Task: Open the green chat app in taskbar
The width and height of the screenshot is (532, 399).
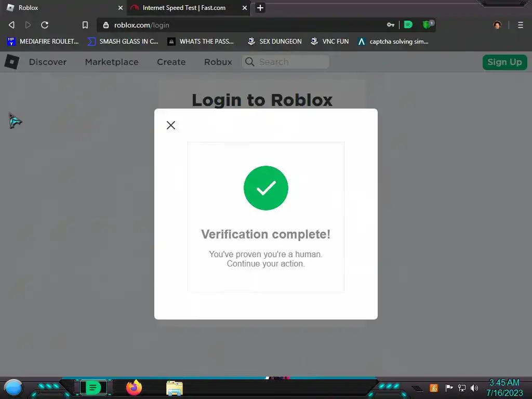Action: 93,388
